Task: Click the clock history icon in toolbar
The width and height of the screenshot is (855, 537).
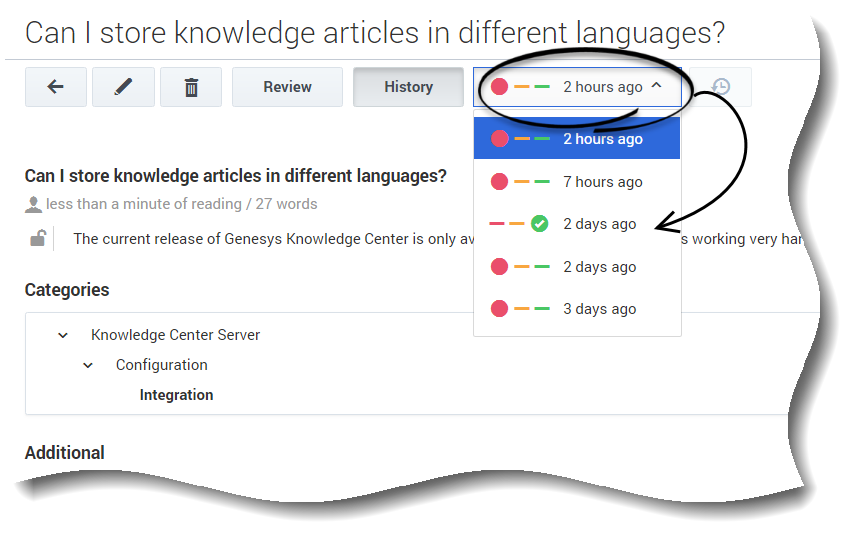Action: (x=721, y=87)
